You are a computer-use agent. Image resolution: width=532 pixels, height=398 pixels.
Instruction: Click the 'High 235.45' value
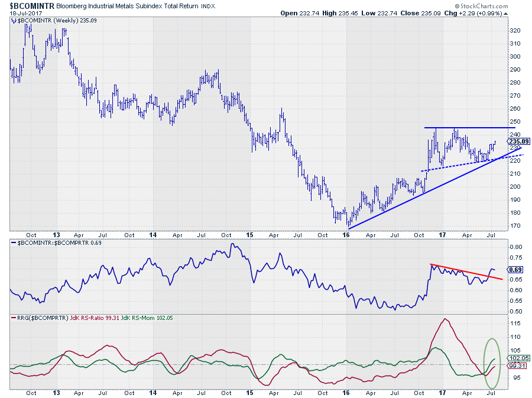point(339,13)
